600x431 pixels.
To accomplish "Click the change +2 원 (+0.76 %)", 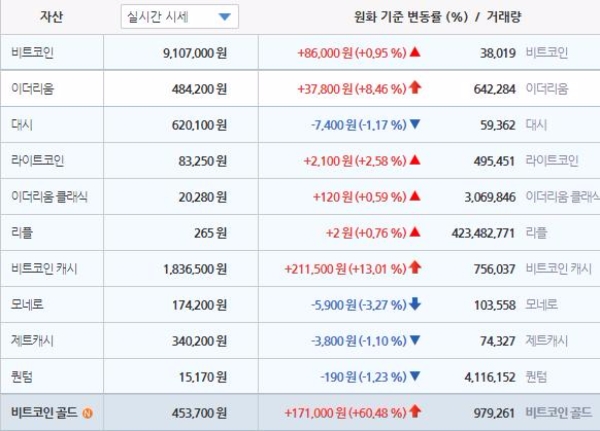I will coord(366,233).
